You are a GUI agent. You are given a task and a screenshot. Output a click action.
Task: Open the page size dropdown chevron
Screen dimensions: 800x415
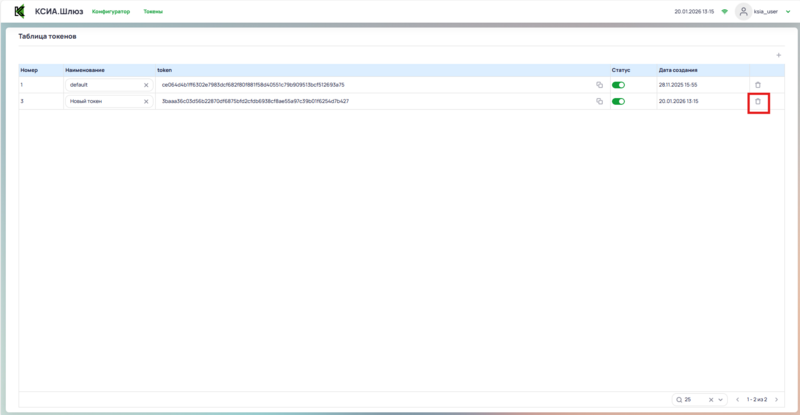[720, 399]
